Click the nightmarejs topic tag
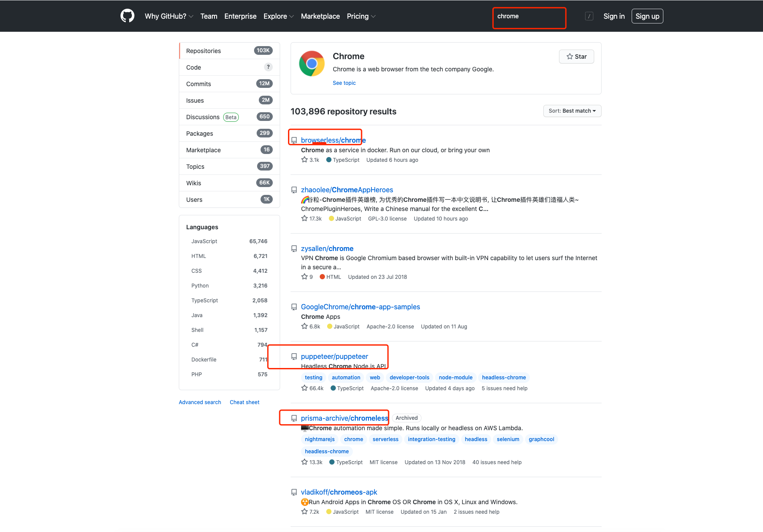The width and height of the screenshot is (763, 532). [320, 439]
